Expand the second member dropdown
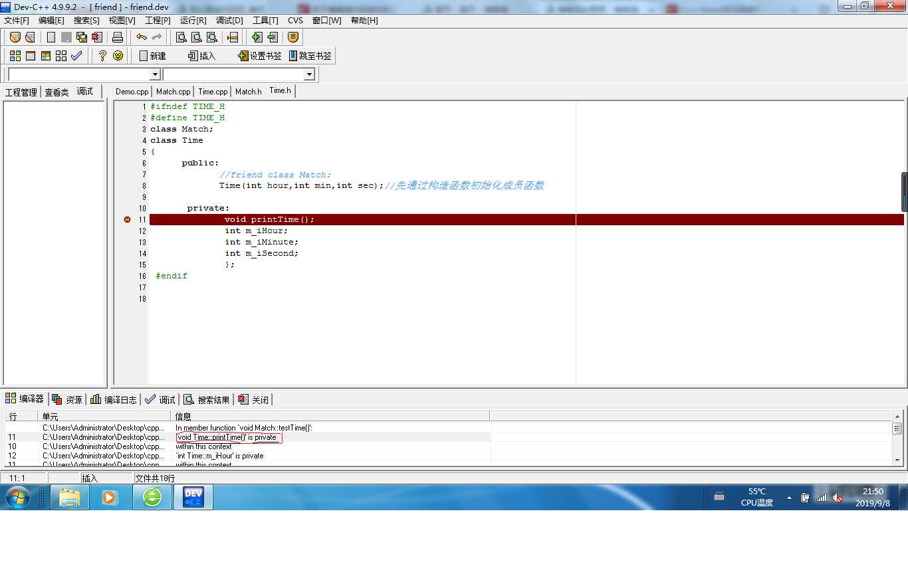The image size is (908, 588). pos(309,74)
